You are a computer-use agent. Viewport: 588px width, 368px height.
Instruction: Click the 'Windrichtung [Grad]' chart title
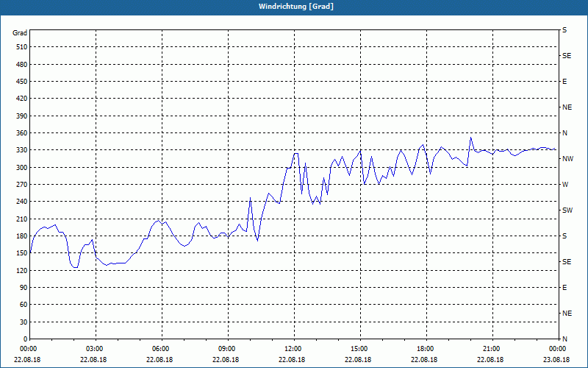pyautogui.click(x=296, y=7)
